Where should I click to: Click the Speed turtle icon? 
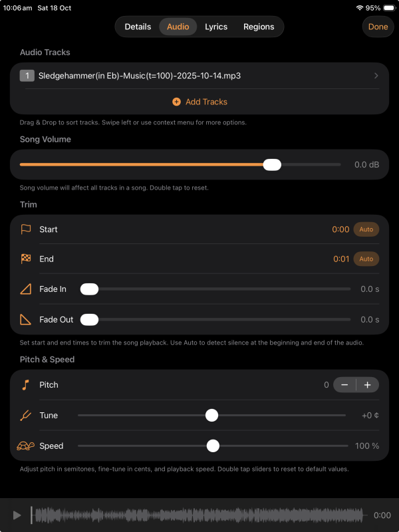tap(26, 446)
